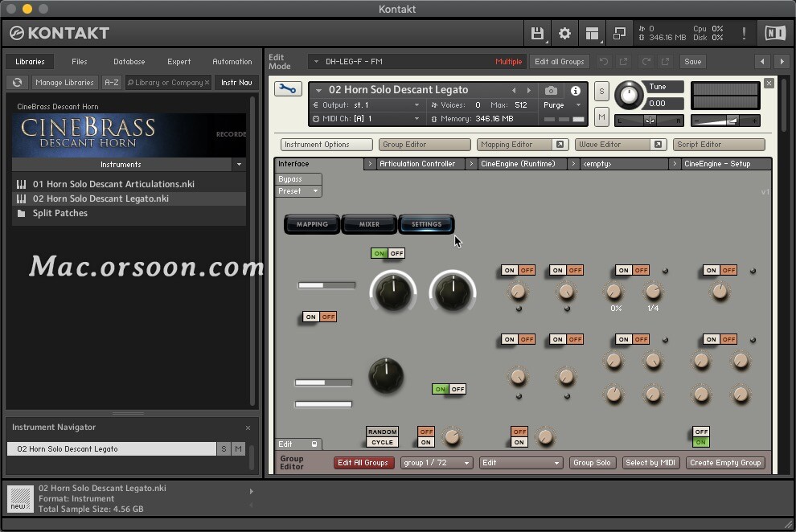Click the minimized view icon

[619, 34]
